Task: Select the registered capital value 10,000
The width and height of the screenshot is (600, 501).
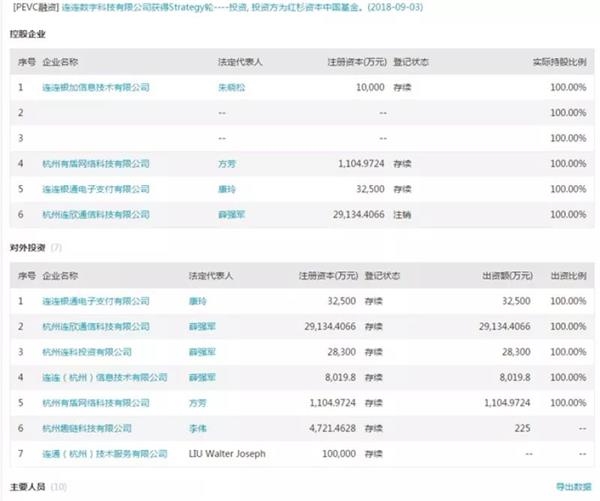Action: click(370, 87)
